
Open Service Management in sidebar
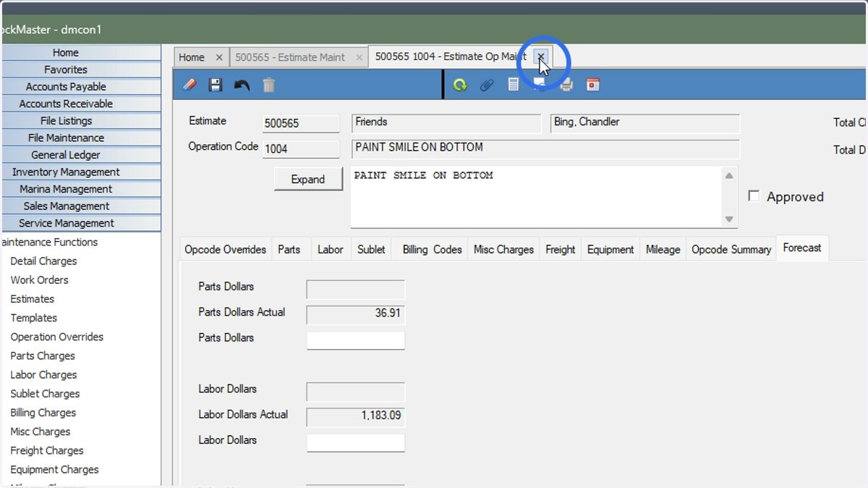[81, 223]
